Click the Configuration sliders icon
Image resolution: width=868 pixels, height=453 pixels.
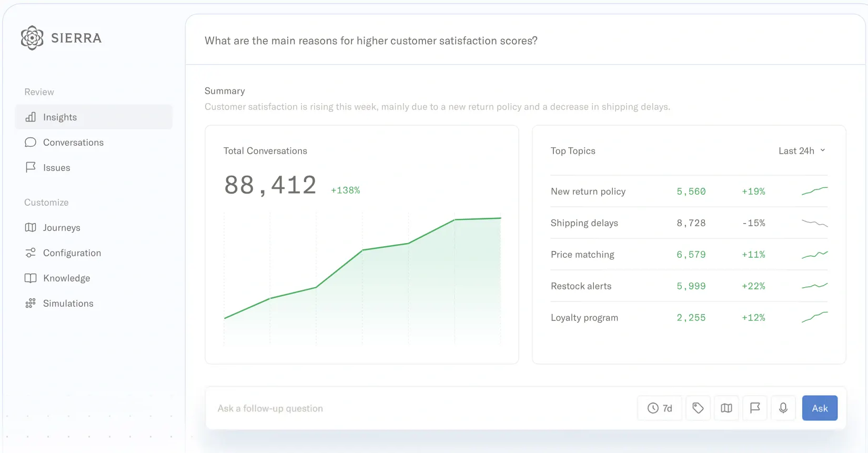pos(31,253)
